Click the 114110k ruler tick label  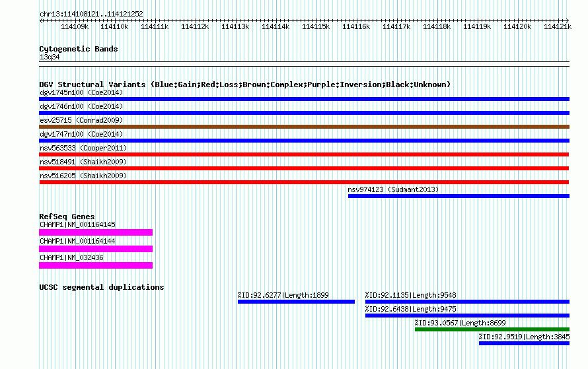coord(114,26)
